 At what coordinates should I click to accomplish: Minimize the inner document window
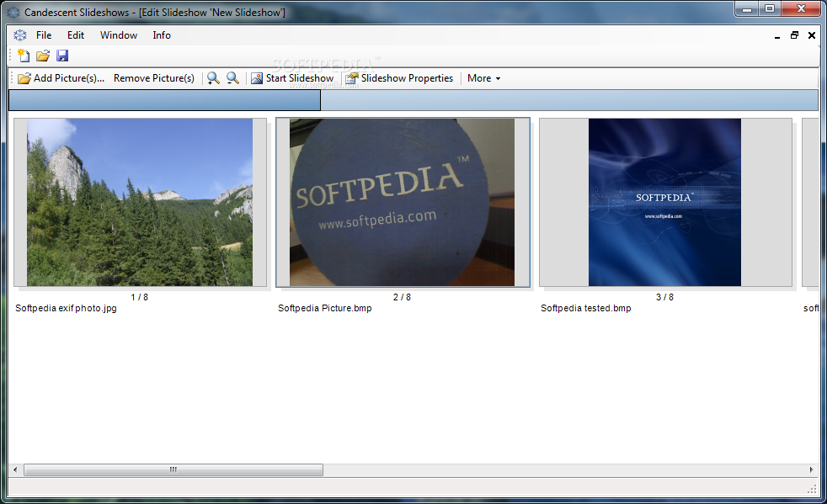tap(777, 35)
